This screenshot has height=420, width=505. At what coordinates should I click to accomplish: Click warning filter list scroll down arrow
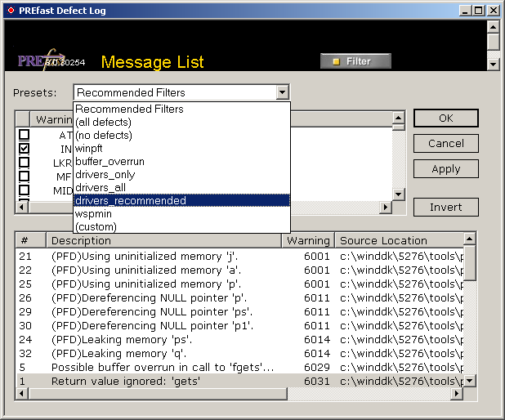pos(399,194)
